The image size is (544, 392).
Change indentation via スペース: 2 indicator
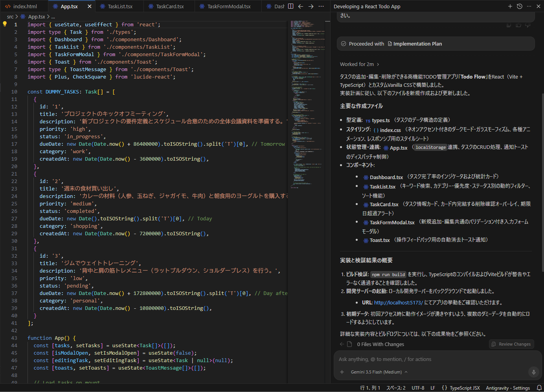396,388
